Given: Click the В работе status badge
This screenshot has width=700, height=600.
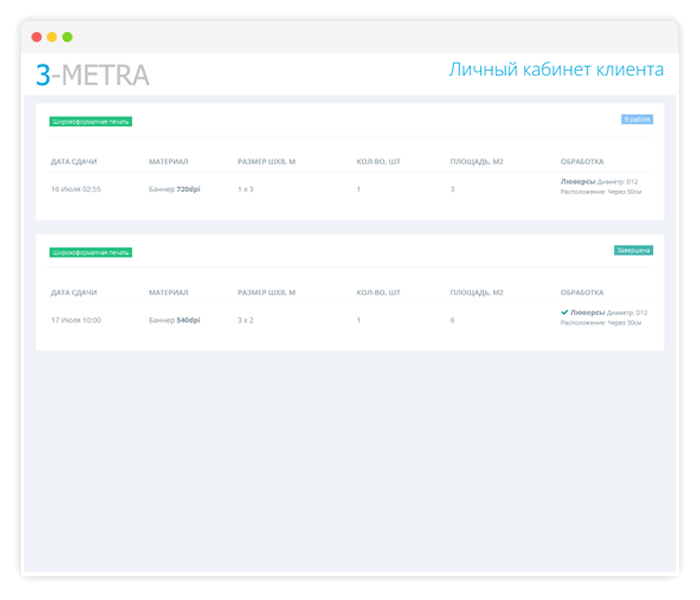Looking at the screenshot, I should coord(637,119).
